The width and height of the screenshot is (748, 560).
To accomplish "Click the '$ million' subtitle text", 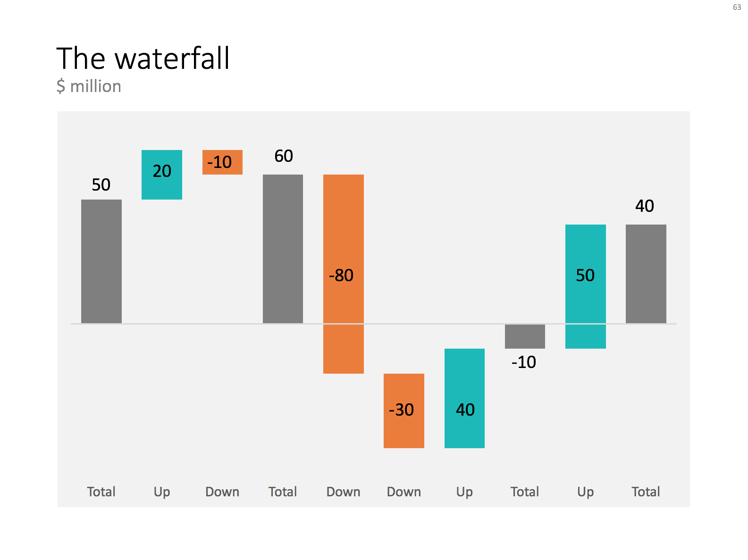I will [89, 86].
